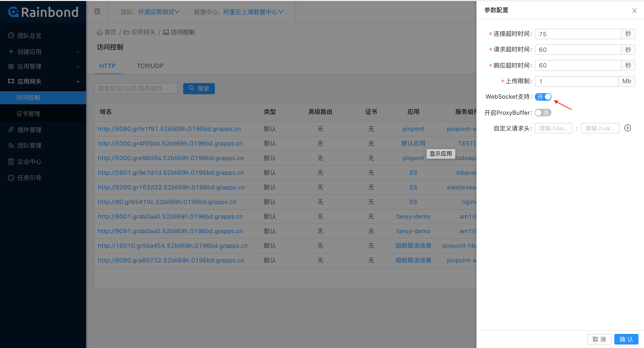The image size is (644, 348).
Task: Open link http://9200.gr162d32.52bli69h.0196bd.grapps.cn
Action: [x=171, y=187]
